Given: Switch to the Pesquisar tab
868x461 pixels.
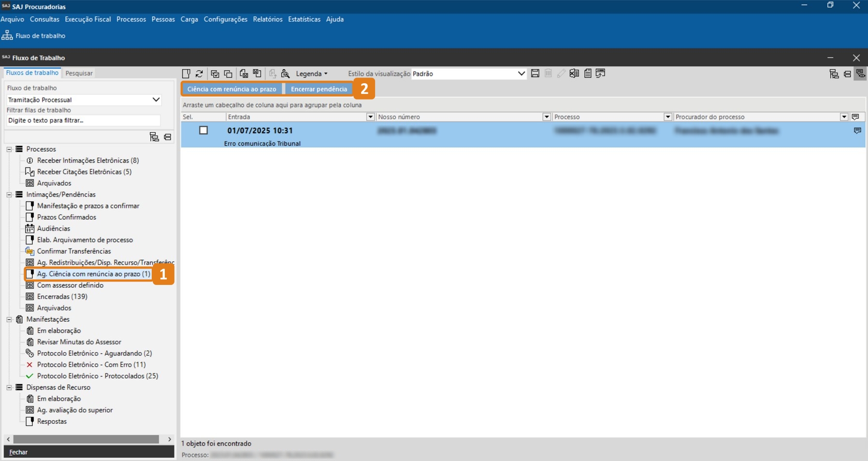Looking at the screenshot, I should [79, 73].
